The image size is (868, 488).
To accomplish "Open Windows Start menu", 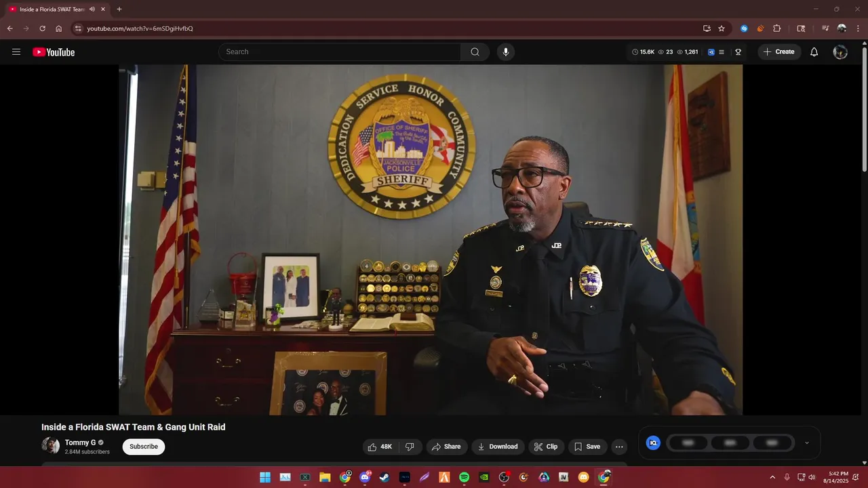I will 265,477.
